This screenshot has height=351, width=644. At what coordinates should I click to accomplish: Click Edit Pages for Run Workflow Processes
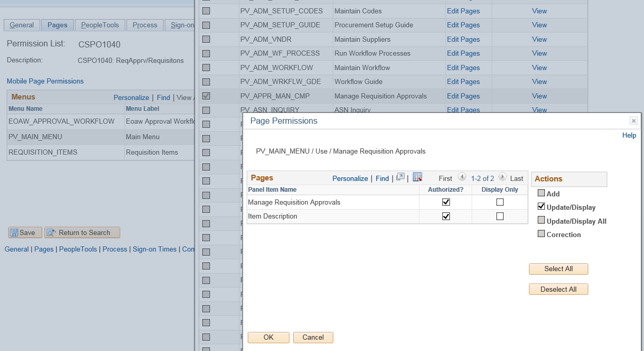click(463, 53)
